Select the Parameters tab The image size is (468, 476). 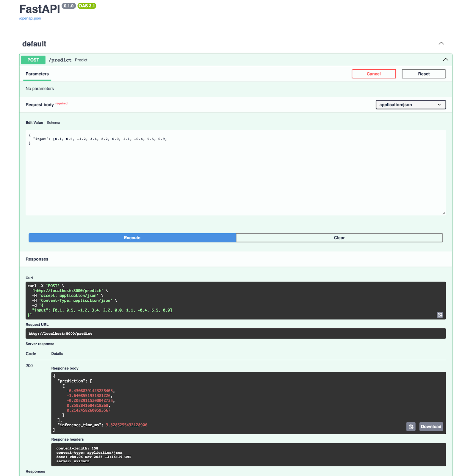click(37, 74)
